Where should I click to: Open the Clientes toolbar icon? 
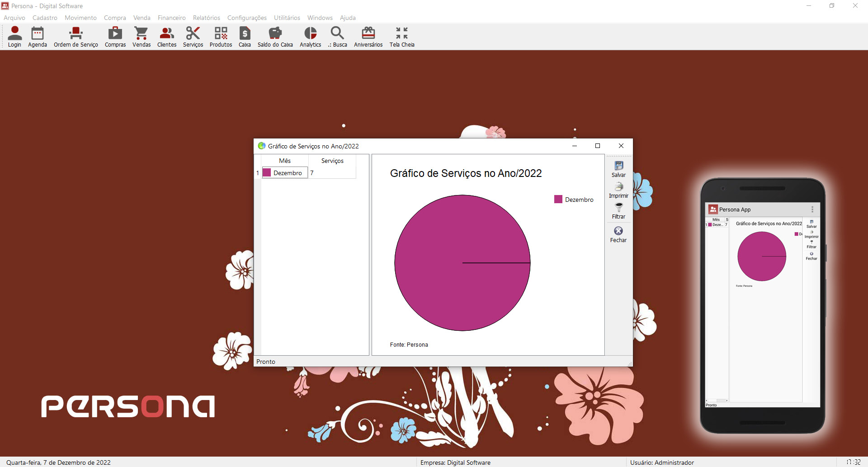(167, 36)
